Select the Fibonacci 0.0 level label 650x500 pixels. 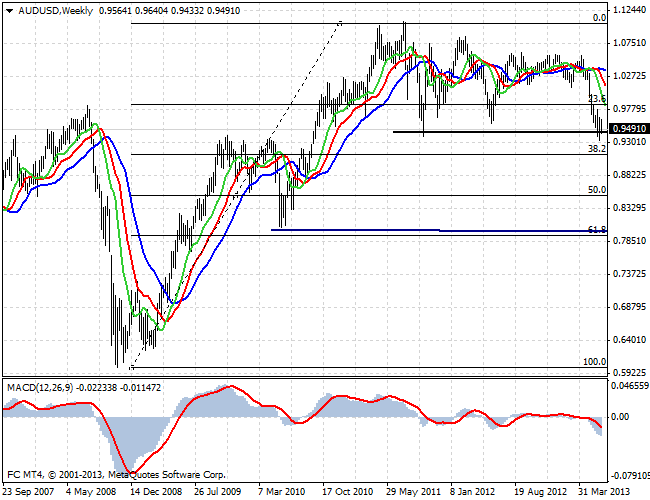click(599, 18)
